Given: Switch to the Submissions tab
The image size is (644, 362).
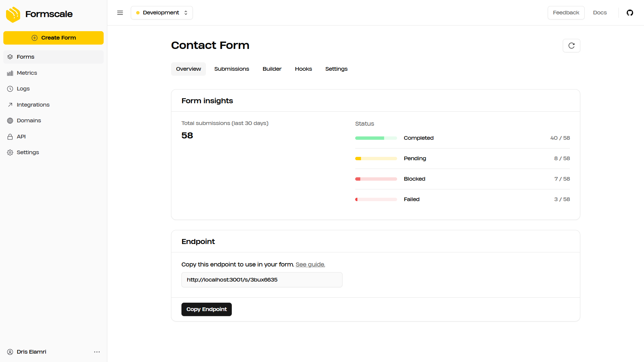Looking at the screenshot, I should pyautogui.click(x=231, y=69).
